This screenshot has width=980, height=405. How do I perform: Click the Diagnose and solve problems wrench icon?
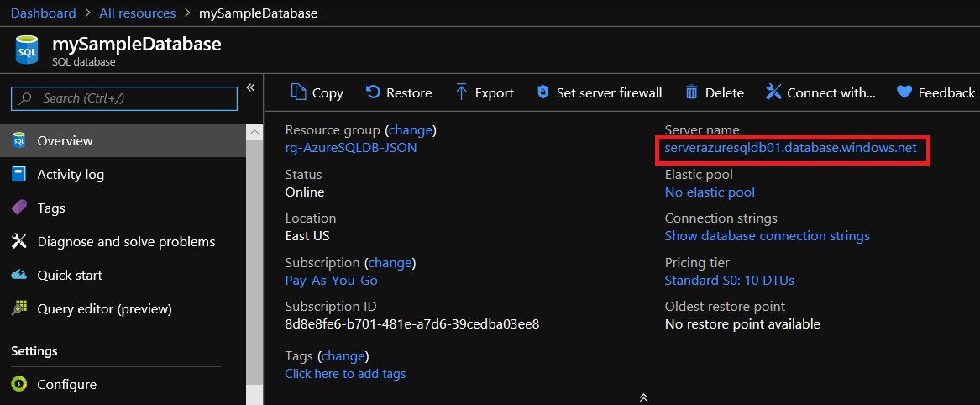[x=19, y=241]
